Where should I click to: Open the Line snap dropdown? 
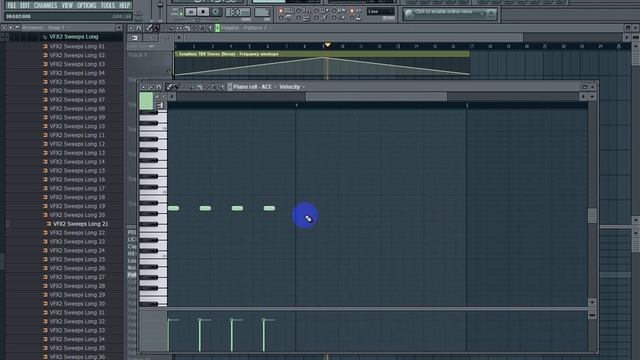click(380, 11)
